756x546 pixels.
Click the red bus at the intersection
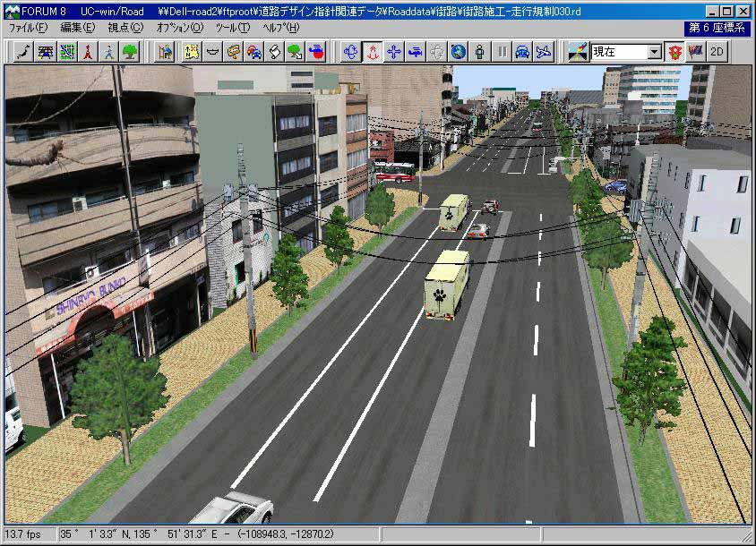point(394,172)
